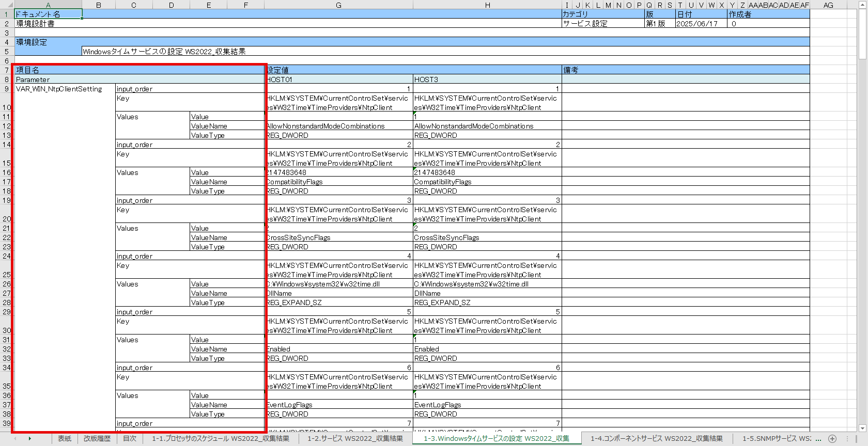Switch to 改版履歴 sheet tab

tap(97, 439)
